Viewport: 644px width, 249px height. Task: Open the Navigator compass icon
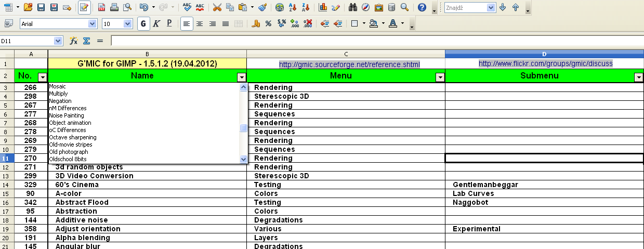365,7
